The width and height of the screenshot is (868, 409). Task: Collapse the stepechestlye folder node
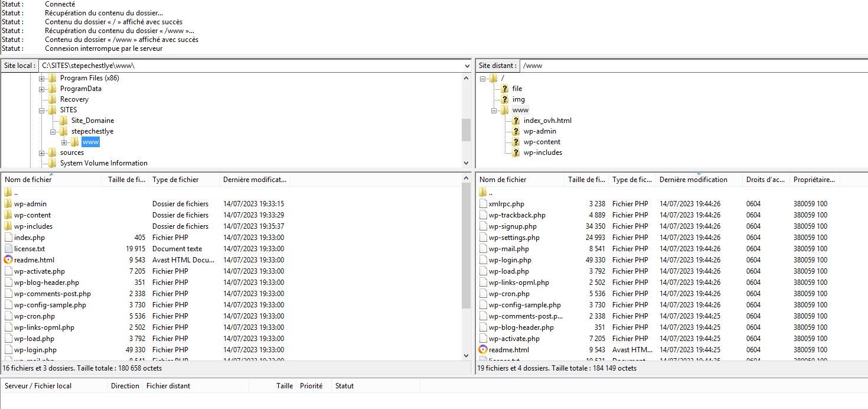[x=53, y=132]
